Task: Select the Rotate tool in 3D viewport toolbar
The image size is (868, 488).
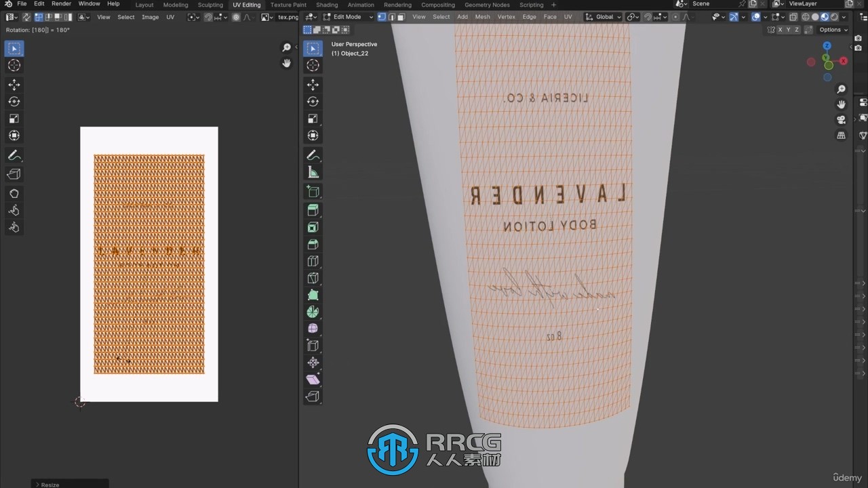Action: tap(313, 102)
